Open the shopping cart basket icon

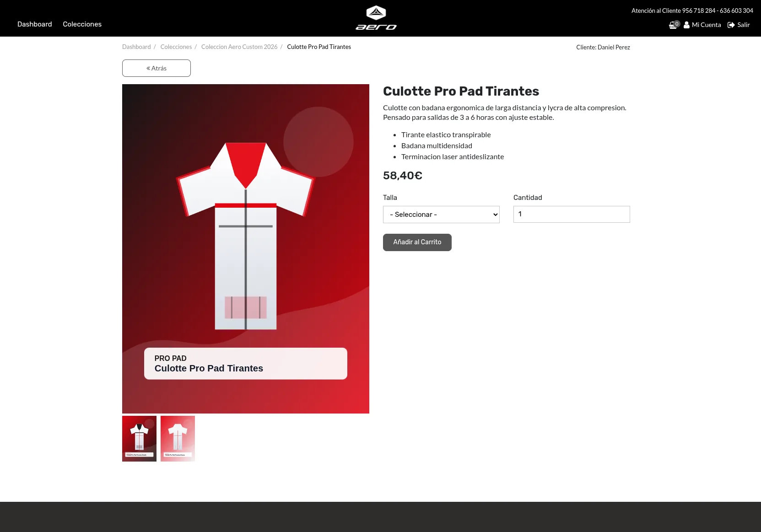674,25
